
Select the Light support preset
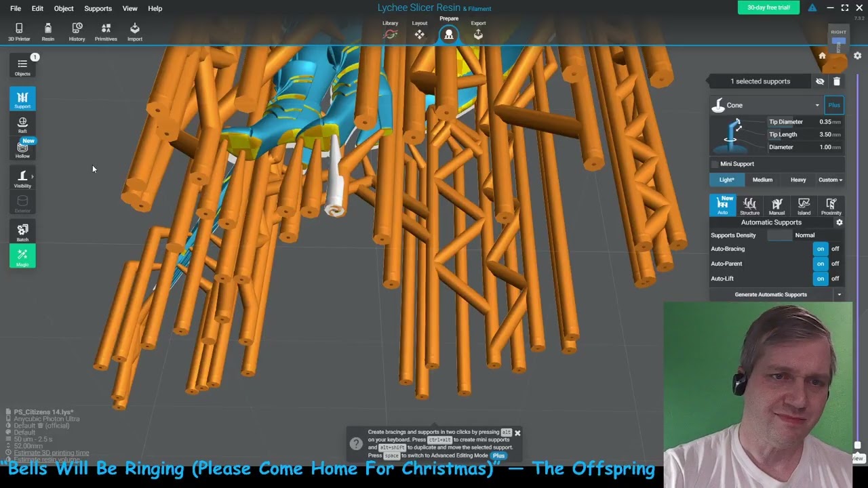(726, 180)
